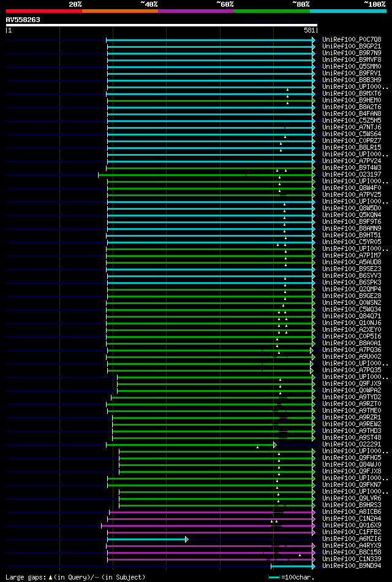Viewport: 392px width, 582px height.
Task: Click the arrowhead ending the A6MZI6 alignment bar
Action: click(x=187, y=539)
